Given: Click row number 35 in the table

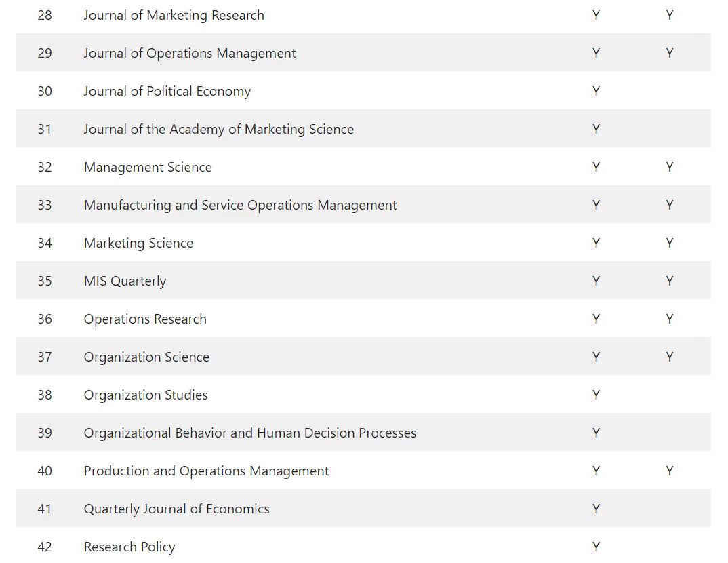Looking at the screenshot, I should (x=45, y=281).
